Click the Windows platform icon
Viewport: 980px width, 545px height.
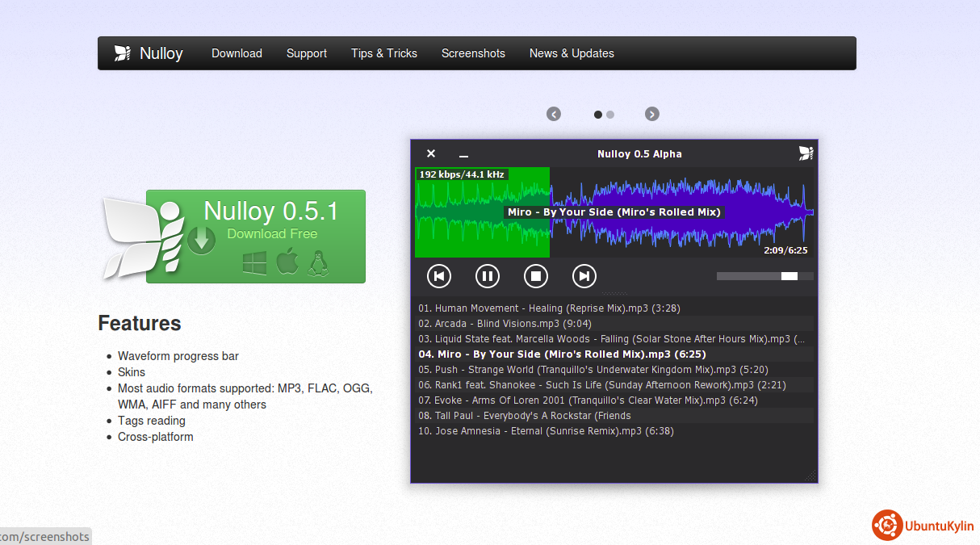pyautogui.click(x=254, y=262)
